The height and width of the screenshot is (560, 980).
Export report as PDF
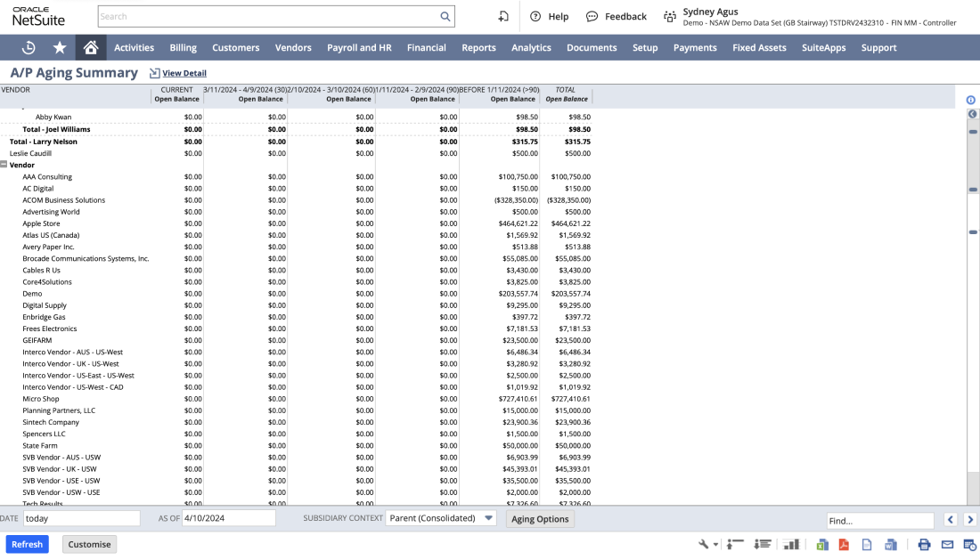click(843, 545)
